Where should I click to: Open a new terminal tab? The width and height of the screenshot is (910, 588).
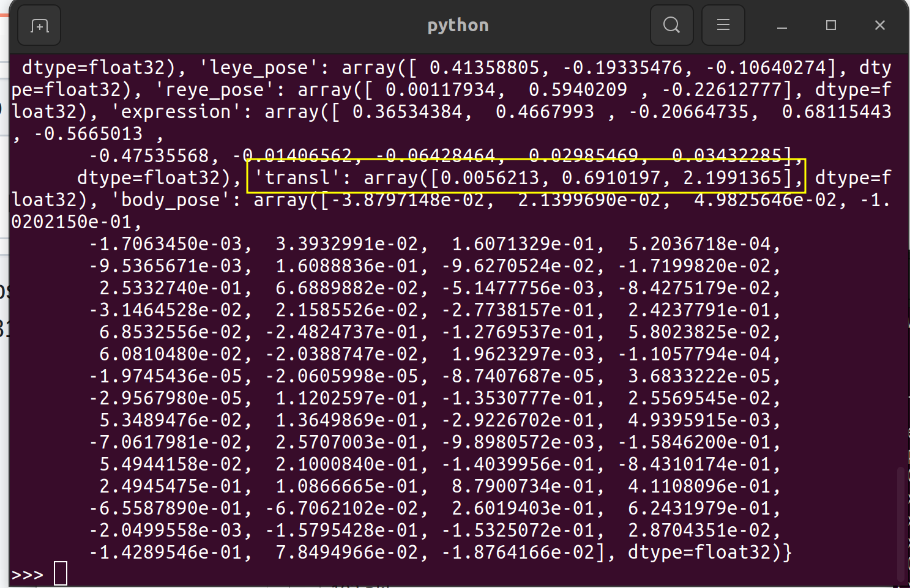(x=39, y=24)
